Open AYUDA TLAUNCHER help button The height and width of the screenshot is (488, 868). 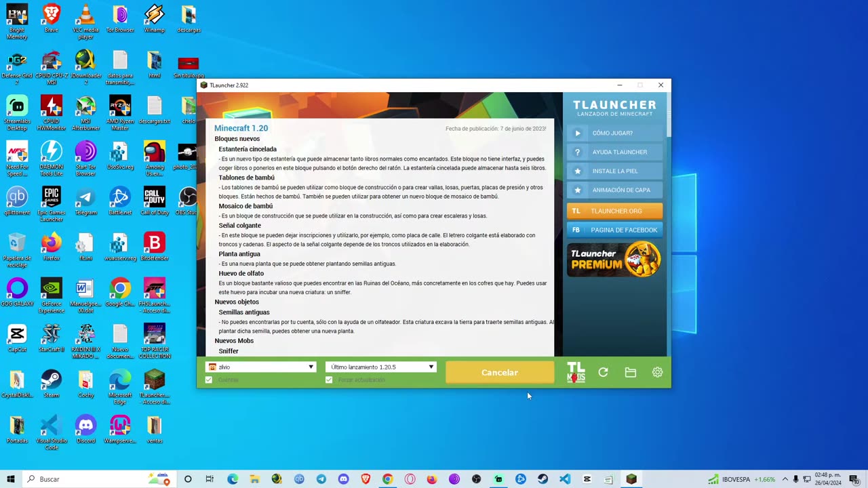click(x=614, y=152)
